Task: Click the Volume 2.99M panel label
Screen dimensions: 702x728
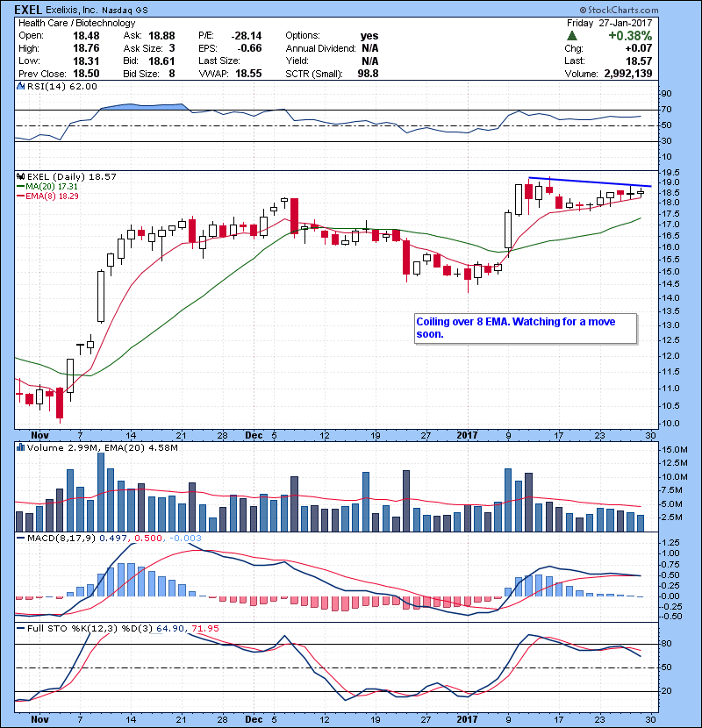Action: (62, 447)
